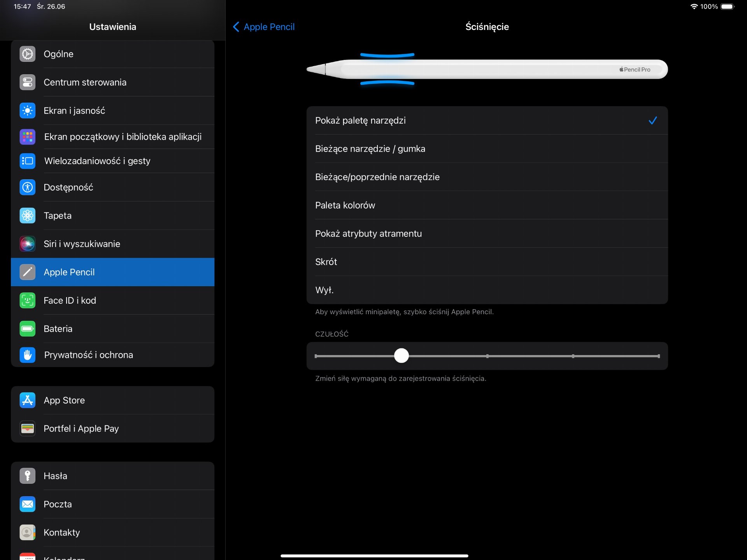Screen dimensions: 747x560
Task: Select Pokaż paletę narzędzi option
Action: point(487,121)
